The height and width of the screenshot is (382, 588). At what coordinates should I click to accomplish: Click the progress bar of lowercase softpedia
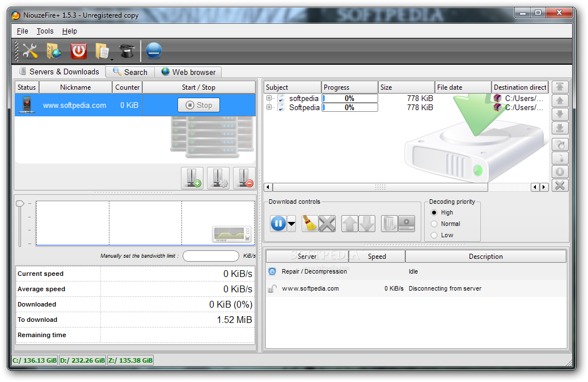[x=349, y=98]
